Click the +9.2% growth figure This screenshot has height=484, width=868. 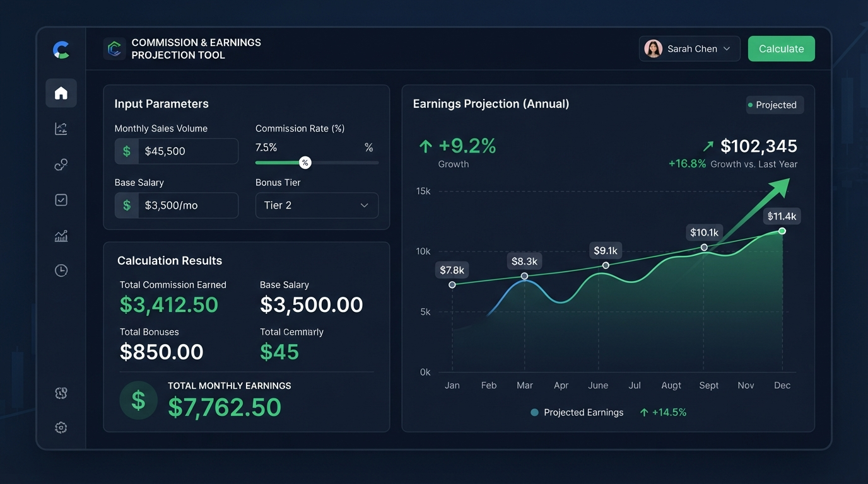tap(467, 146)
